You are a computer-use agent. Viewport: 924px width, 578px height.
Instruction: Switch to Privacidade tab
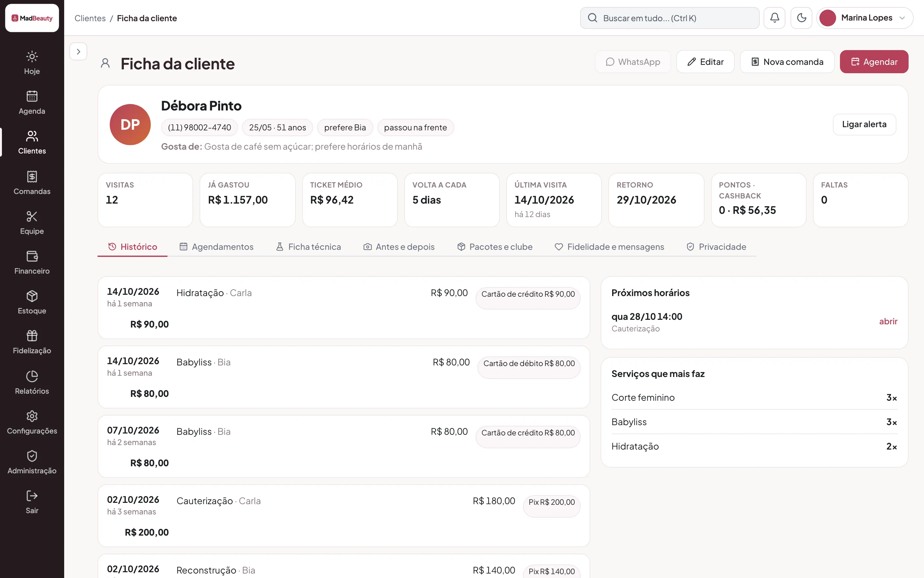[x=716, y=247]
